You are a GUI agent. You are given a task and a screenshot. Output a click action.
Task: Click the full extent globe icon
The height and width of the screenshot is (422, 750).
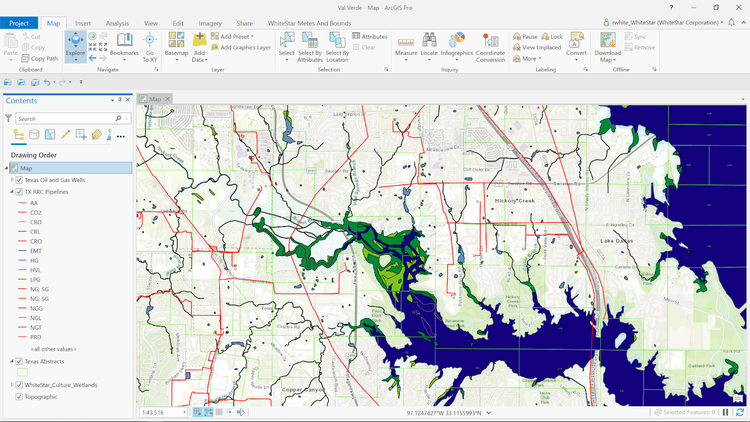92,36
